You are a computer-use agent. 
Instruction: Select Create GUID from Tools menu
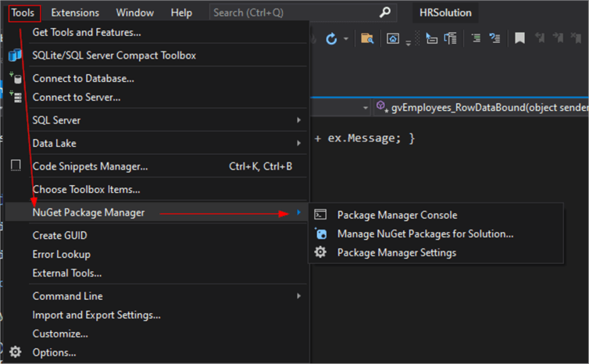point(60,235)
